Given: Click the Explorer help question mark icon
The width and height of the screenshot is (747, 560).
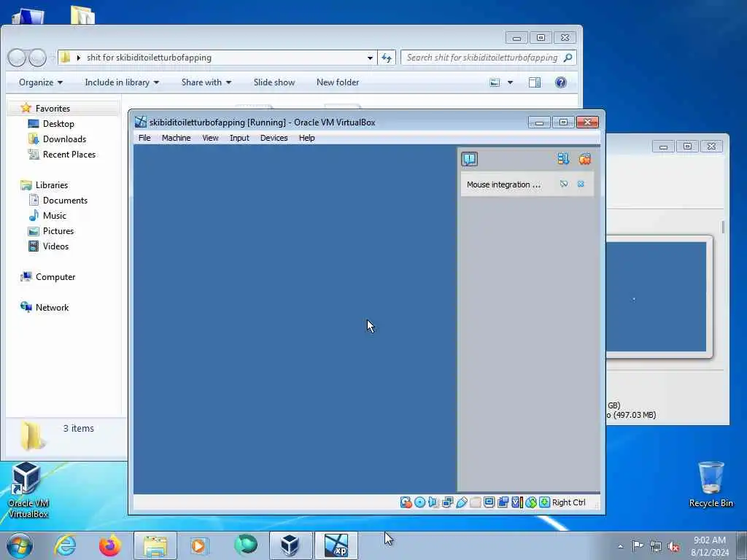Looking at the screenshot, I should pyautogui.click(x=561, y=82).
